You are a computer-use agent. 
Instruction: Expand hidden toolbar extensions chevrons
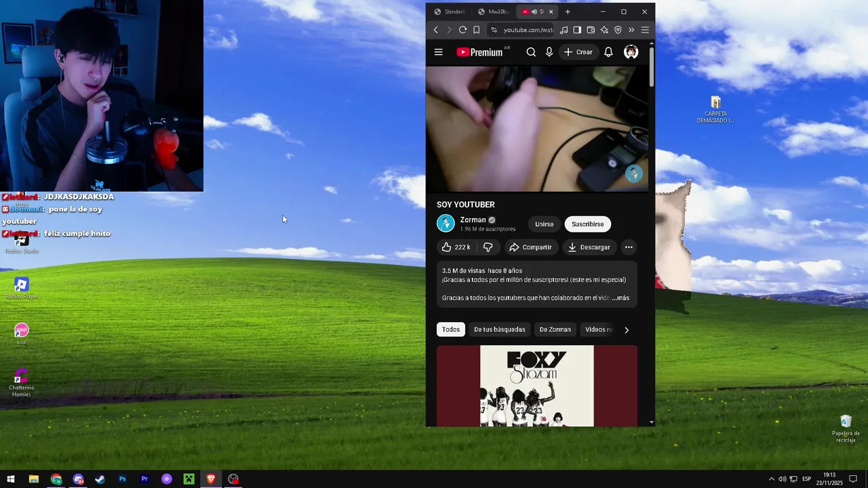(631, 30)
